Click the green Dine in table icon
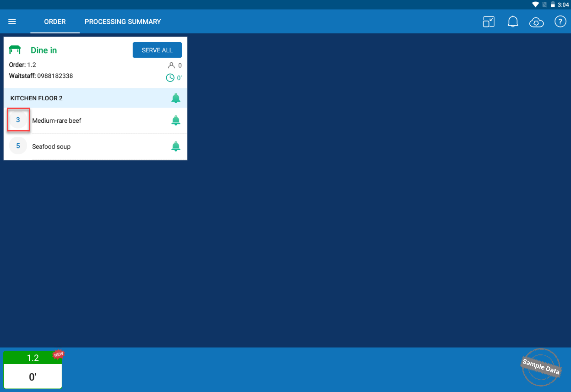Screen dimensions: 571x392 click(15, 50)
